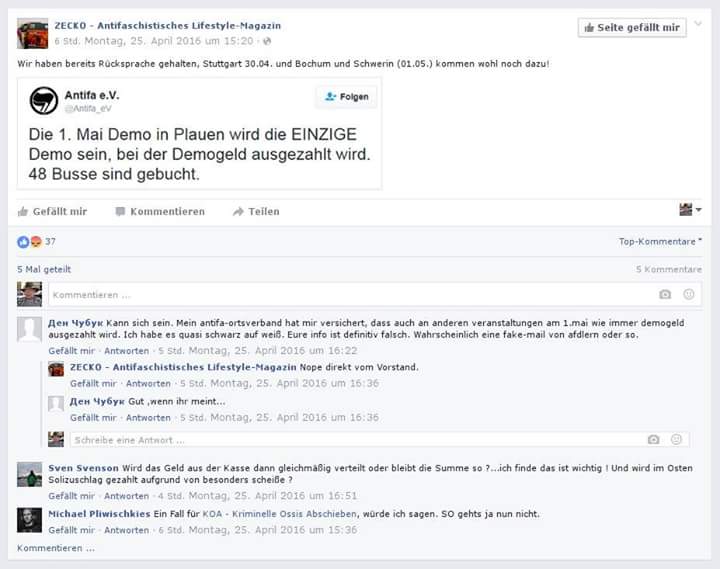Viewport: 720px width, 569px height.
Task: Select Kommentieren in the post action bar
Action: 160,212
